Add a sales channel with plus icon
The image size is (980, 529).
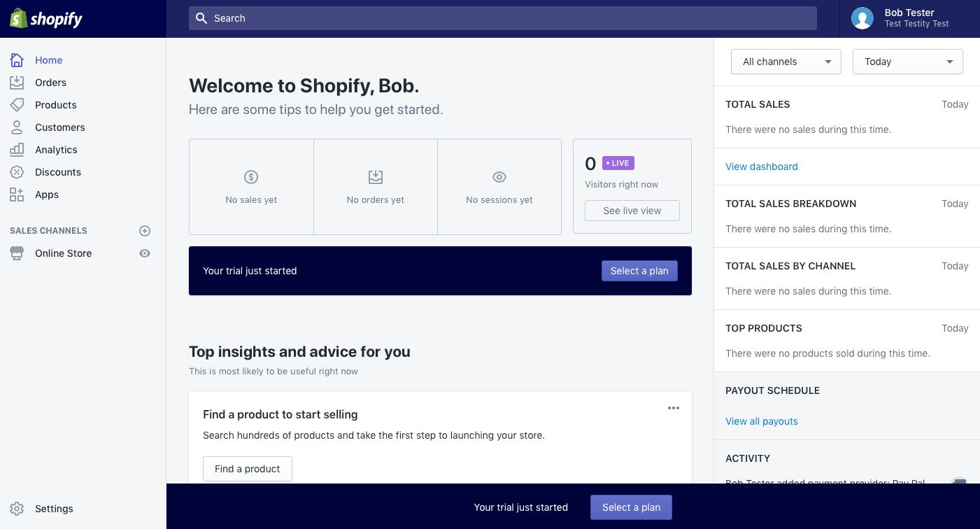145,231
